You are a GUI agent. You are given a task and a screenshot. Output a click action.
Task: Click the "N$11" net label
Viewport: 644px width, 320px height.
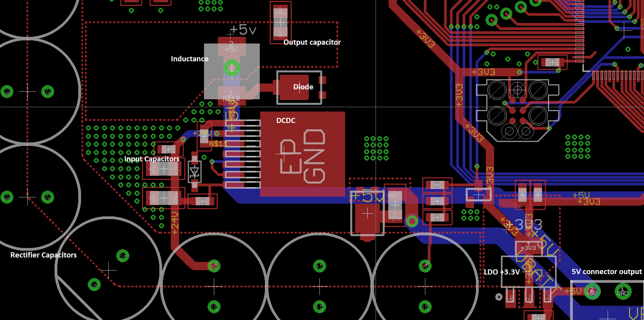pos(218,144)
